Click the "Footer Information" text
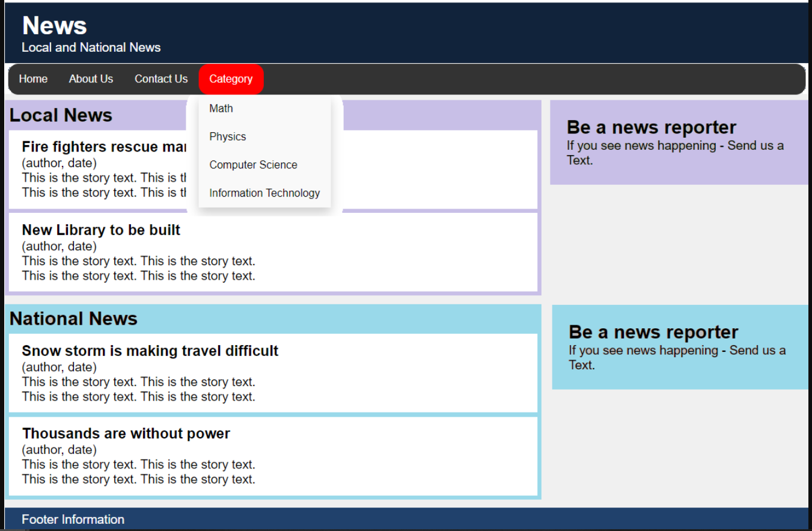 [x=73, y=520]
